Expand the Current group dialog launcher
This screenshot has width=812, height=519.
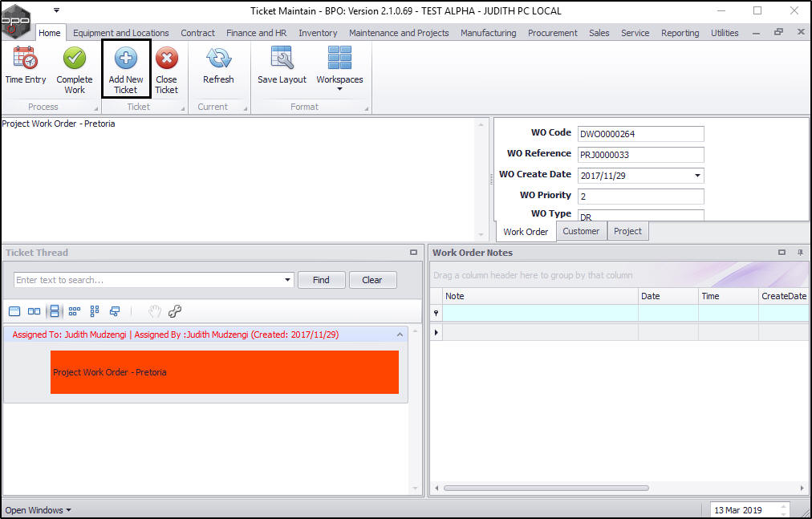pos(246,109)
